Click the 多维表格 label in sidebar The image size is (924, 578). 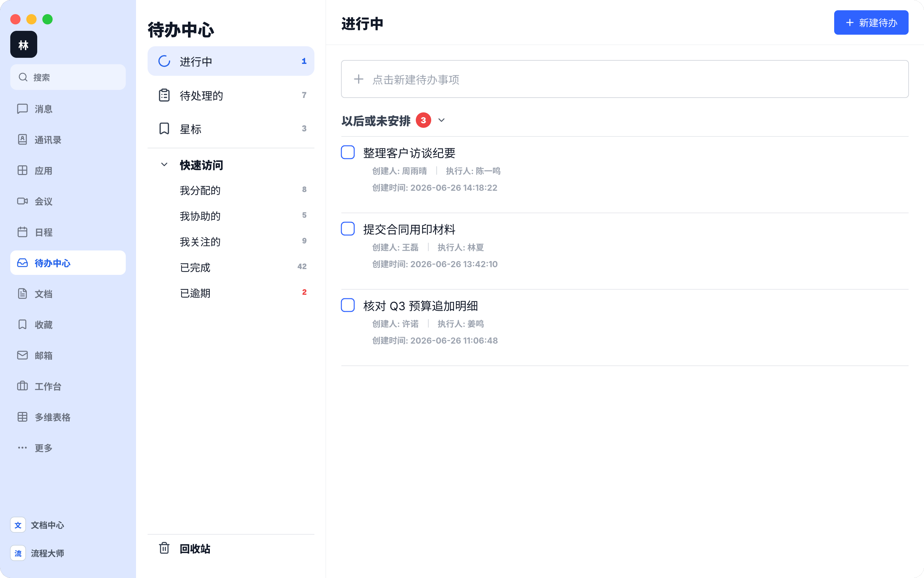point(52,417)
